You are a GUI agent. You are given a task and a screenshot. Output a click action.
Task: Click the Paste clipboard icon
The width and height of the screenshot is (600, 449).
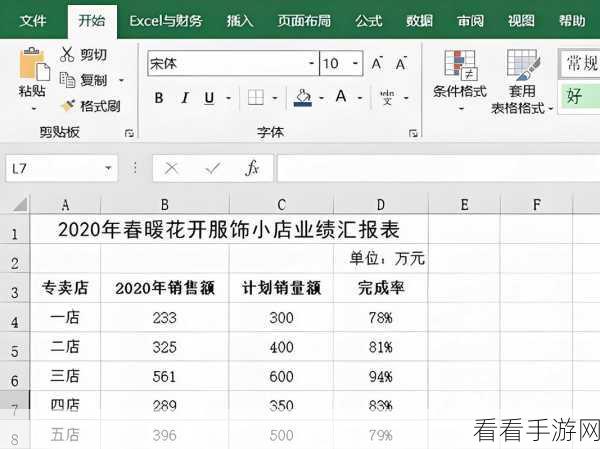[34, 64]
